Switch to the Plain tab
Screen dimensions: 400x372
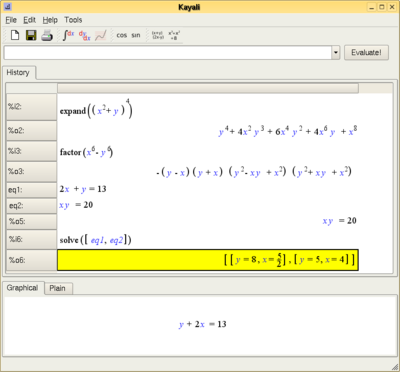pos(58,288)
